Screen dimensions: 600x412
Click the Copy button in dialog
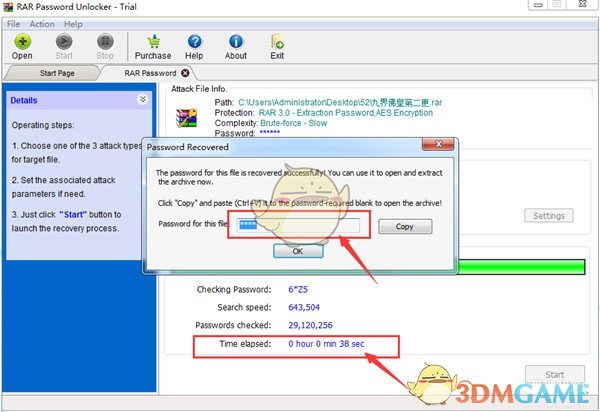[x=405, y=226]
